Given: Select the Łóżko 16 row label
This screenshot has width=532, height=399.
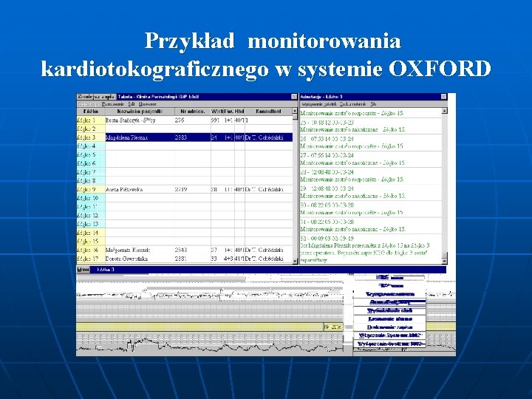Looking at the screenshot, I should tap(91, 250).
